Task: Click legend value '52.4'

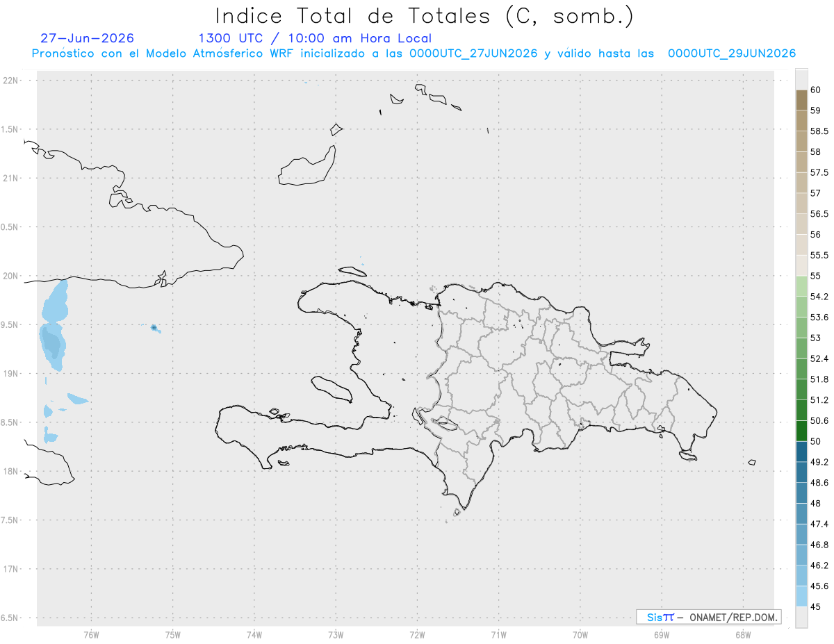Action: pyautogui.click(x=818, y=358)
